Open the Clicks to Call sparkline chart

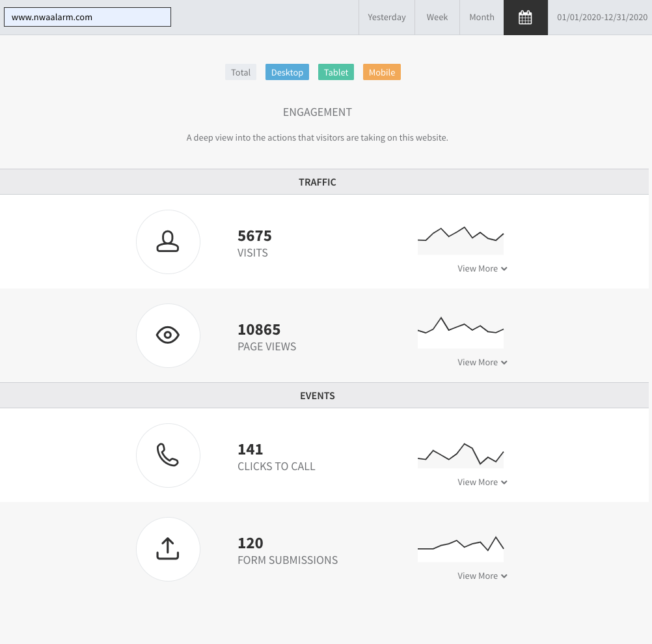click(x=460, y=455)
